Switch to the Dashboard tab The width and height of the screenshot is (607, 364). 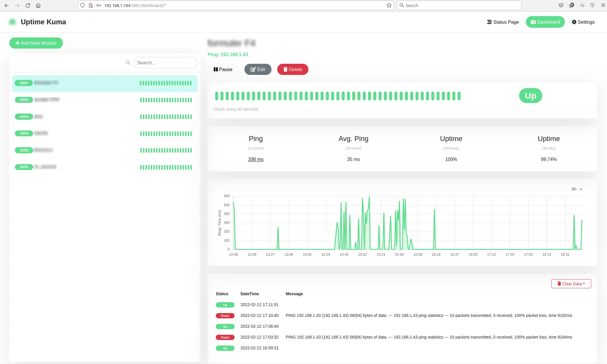[x=545, y=22]
